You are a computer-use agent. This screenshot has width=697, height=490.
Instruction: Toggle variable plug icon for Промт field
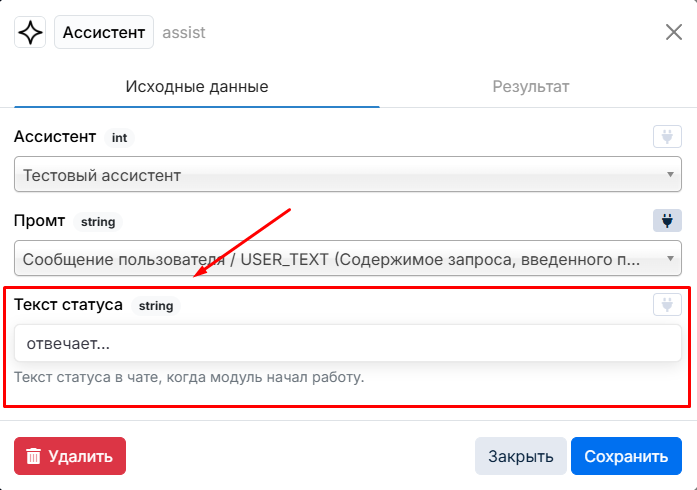click(x=667, y=221)
